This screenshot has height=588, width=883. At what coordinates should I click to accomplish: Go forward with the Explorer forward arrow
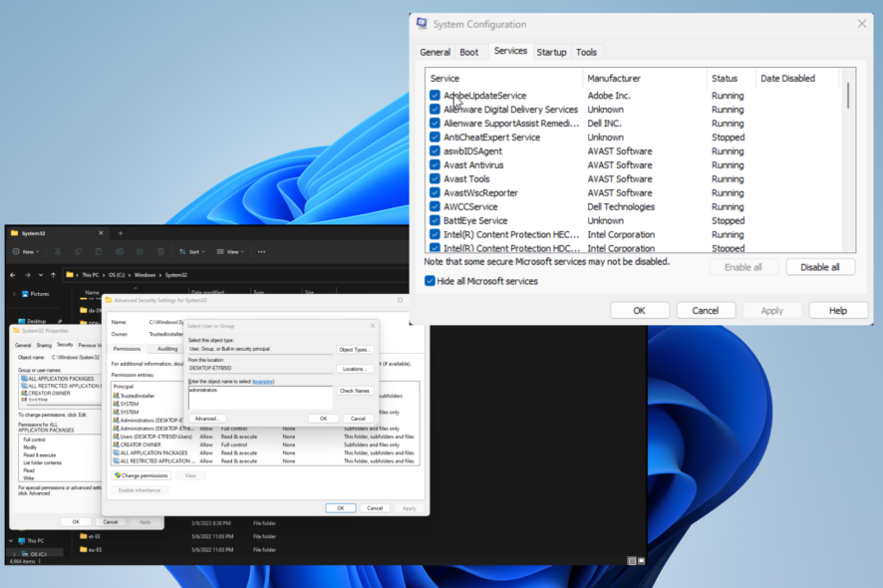[x=28, y=275]
